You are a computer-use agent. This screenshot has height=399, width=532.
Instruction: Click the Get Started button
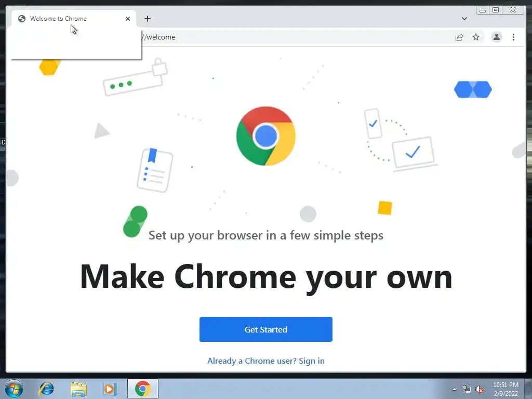265,329
